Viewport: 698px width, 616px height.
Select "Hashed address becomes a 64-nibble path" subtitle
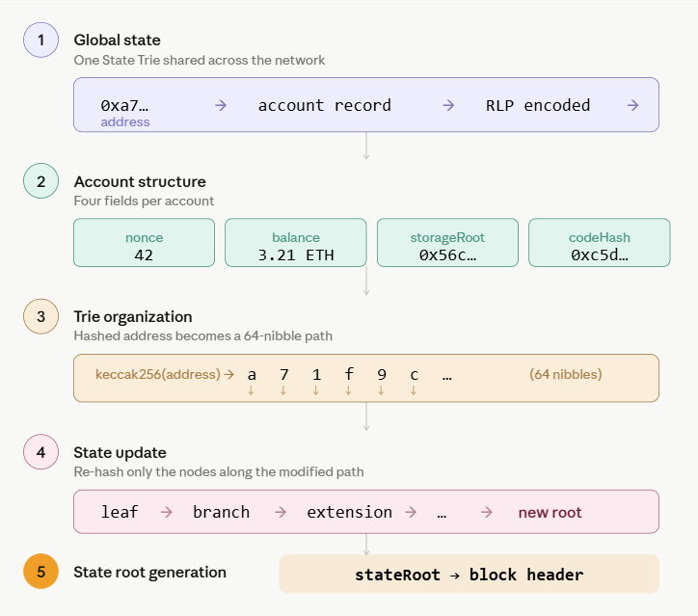point(203,336)
